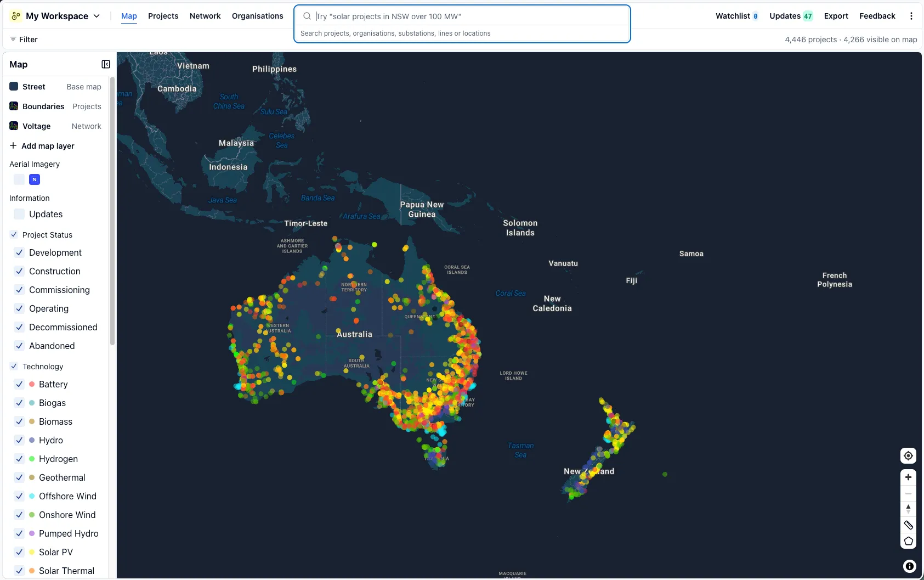Image resolution: width=924 pixels, height=580 pixels.
Task: Uncheck the Commissioning status
Action: tap(19, 290)
